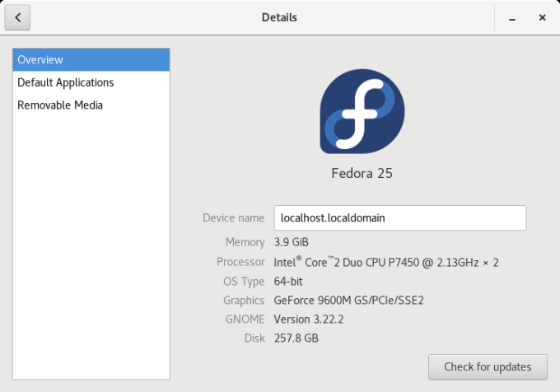Viewport: 560px width, 392px height.
Task: Click the Processor label
Action: (240, 262)
